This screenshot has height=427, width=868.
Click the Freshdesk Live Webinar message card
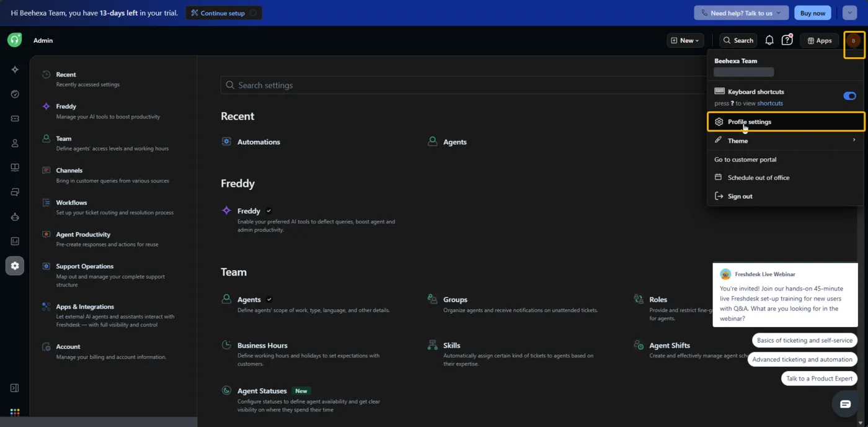785,295
